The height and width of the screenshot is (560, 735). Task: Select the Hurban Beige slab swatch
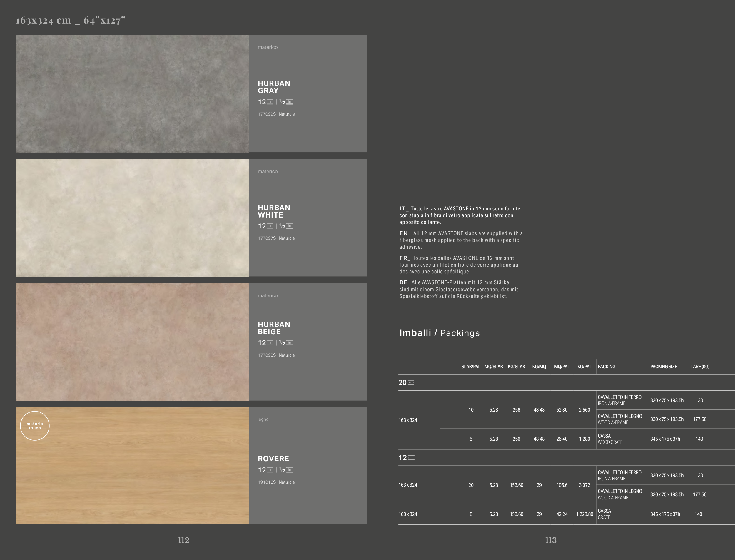click(x=132, y=342)
